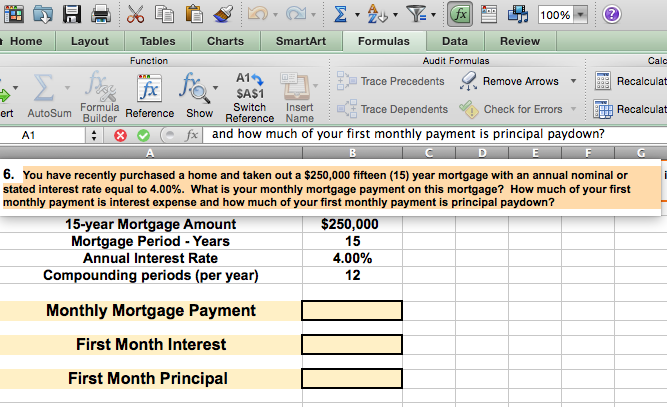Open the Tables tab
This screenshot has width=667, height=407.
click(x=158, y=41)
